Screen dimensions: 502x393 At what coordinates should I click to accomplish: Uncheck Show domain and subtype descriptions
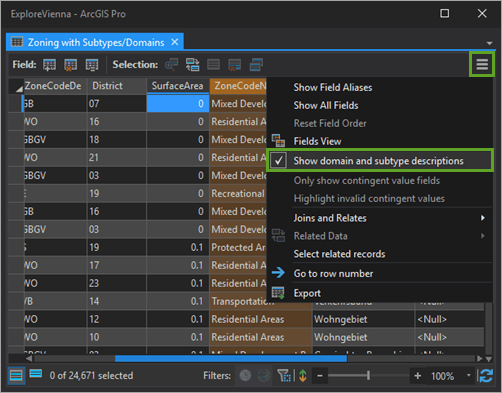point(278,161)
